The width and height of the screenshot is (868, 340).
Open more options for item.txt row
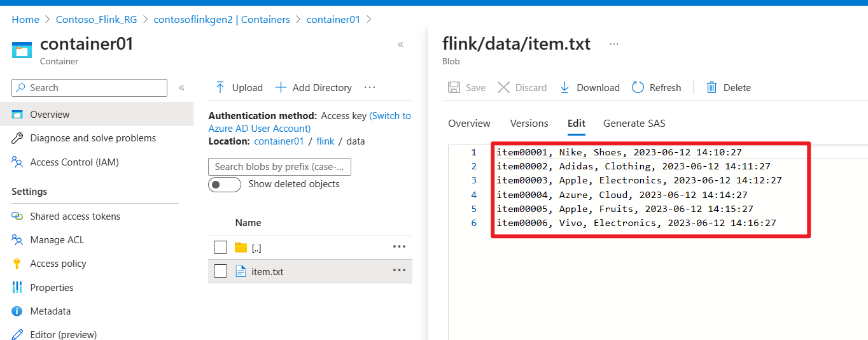tap(399, 271)
